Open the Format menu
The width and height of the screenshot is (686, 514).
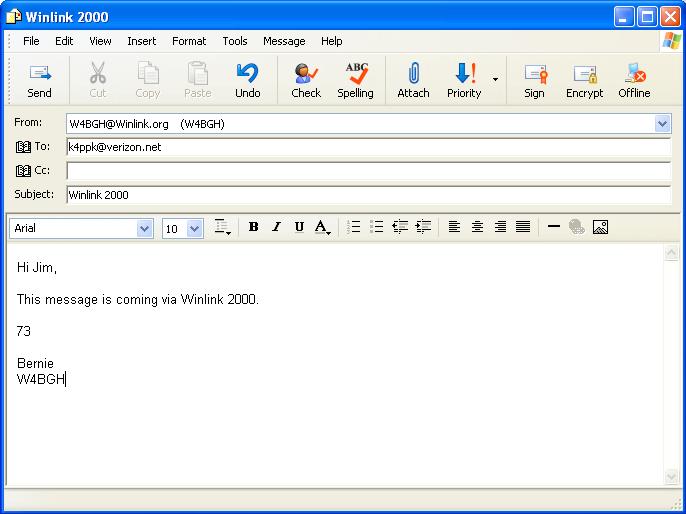pyautogui.click(x=189, y=41)
